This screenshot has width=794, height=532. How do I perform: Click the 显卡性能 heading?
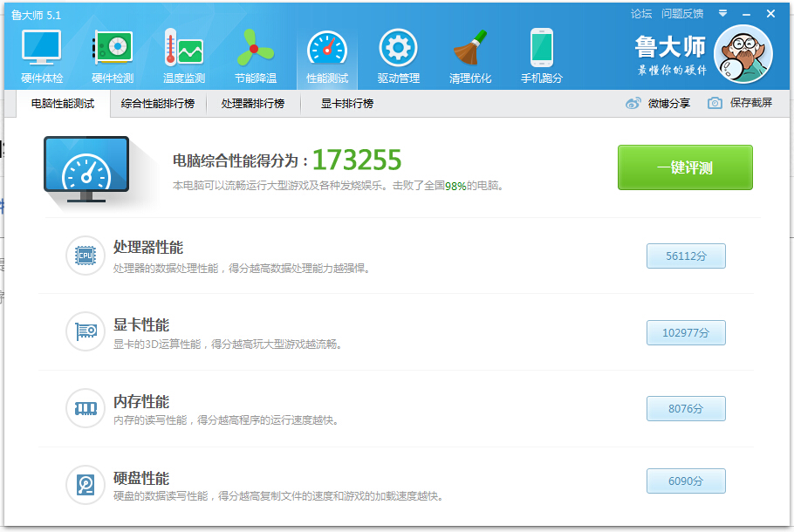(x=141, y=324)
